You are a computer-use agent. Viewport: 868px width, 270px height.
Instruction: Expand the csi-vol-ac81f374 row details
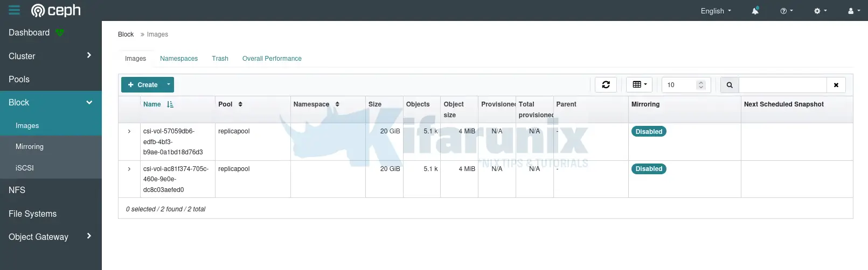coord(129,169)
